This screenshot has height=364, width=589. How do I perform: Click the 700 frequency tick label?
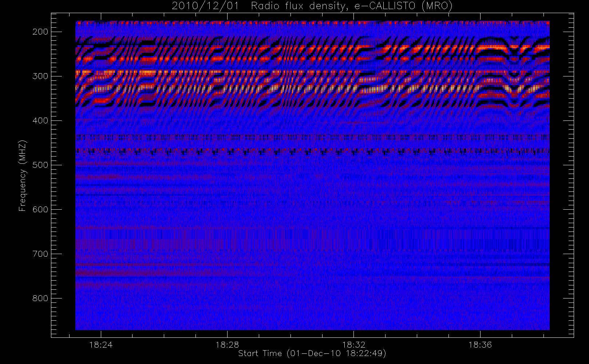point(40,254)
